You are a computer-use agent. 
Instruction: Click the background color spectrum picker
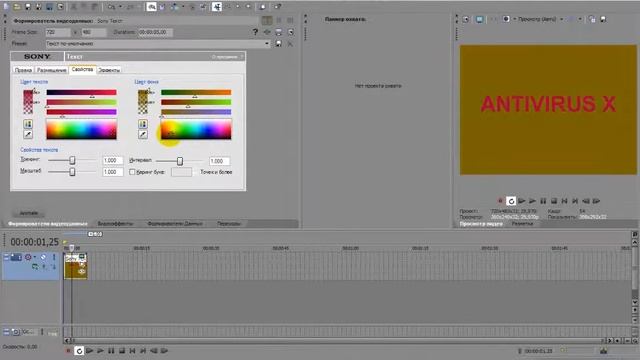[x=196, y=129]
